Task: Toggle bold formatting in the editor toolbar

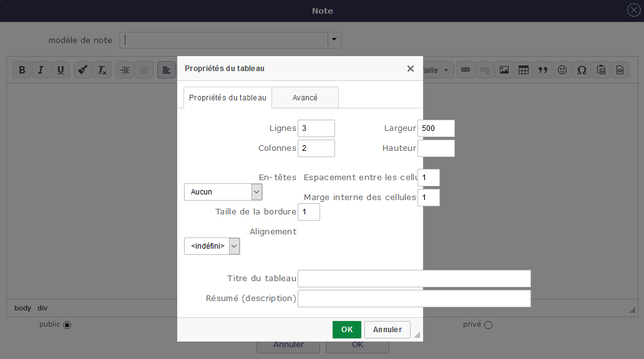Action: (22, 70)
